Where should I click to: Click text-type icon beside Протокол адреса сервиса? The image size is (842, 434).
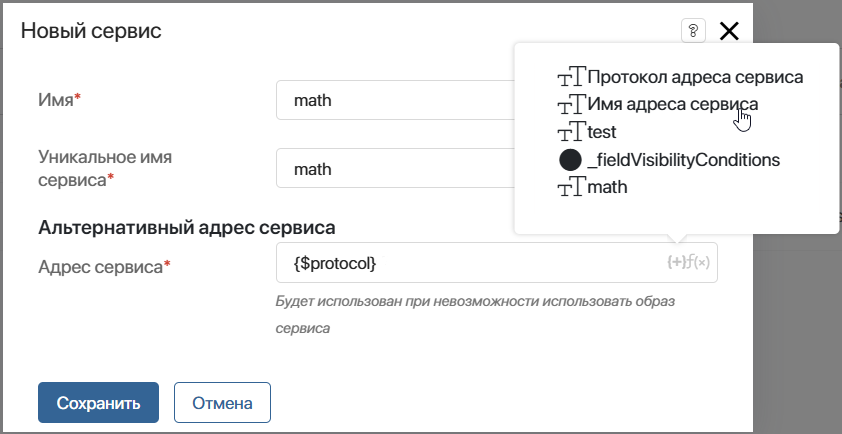[x=571, y=77]
